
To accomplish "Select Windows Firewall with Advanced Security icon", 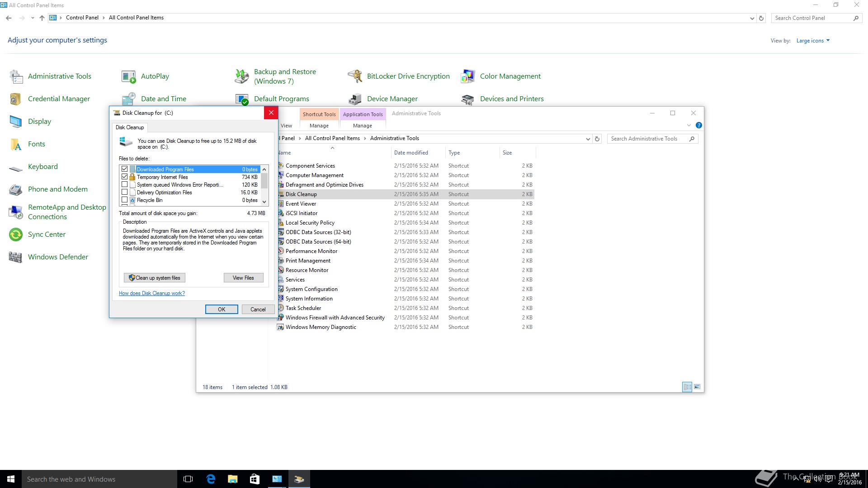I will tap(281, 318).
